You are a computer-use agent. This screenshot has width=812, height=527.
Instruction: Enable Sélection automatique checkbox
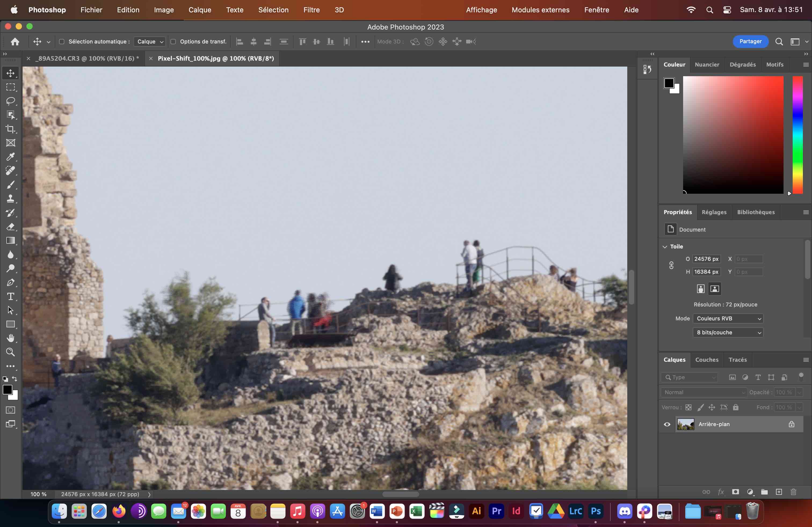click(62, 42)
